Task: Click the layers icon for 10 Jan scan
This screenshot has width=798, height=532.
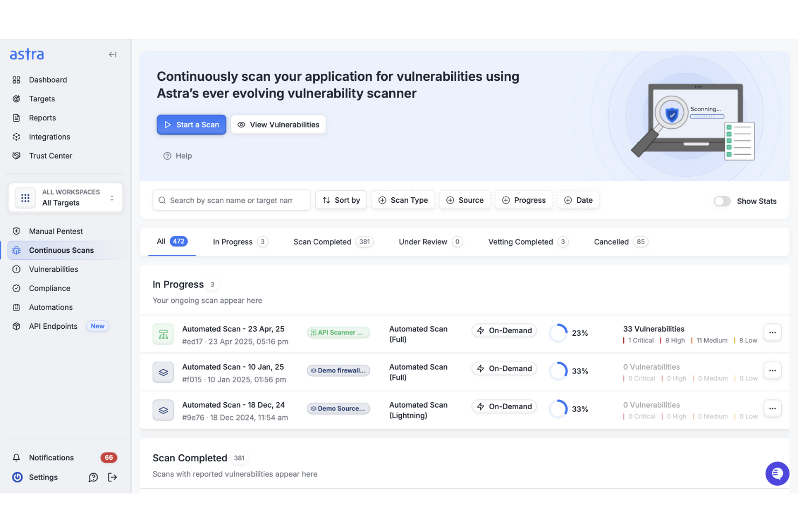Action: [x=163, y=372]
